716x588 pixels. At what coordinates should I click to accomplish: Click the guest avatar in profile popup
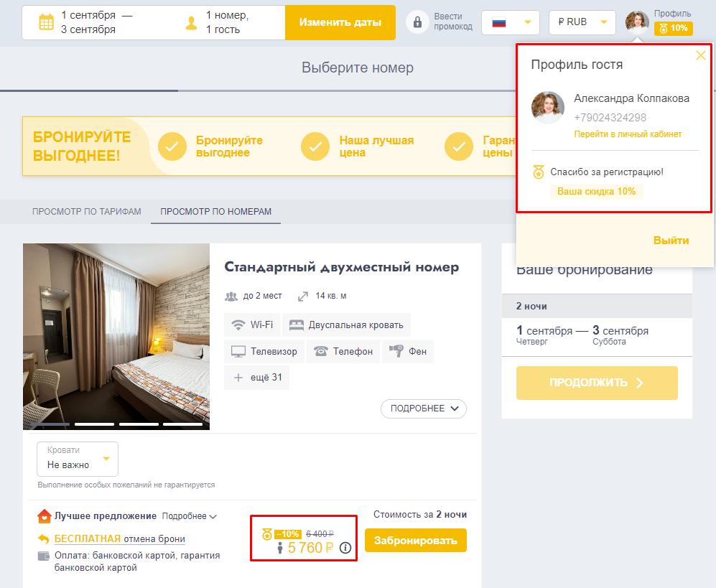[547, 108]
